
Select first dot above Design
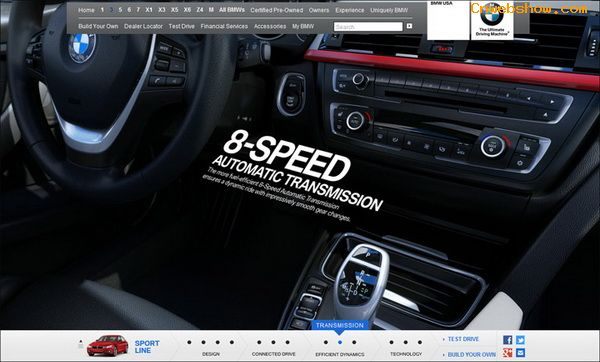(189, 342)
